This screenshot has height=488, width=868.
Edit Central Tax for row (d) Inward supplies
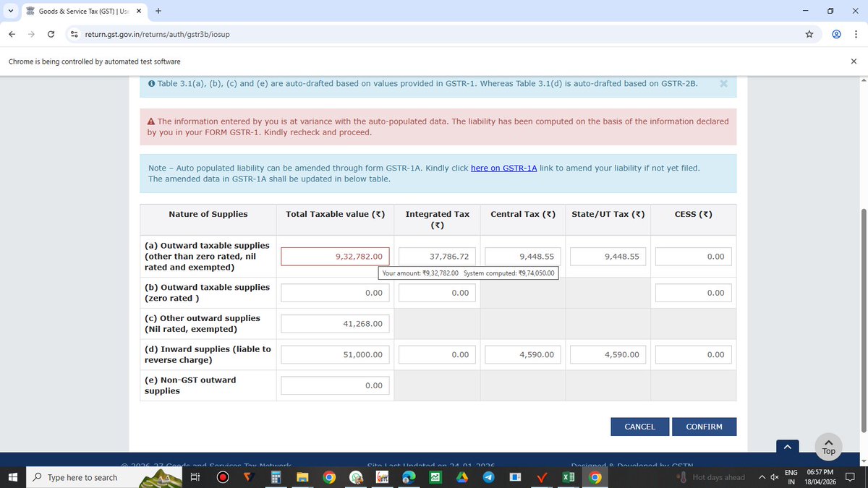(523, 355)
